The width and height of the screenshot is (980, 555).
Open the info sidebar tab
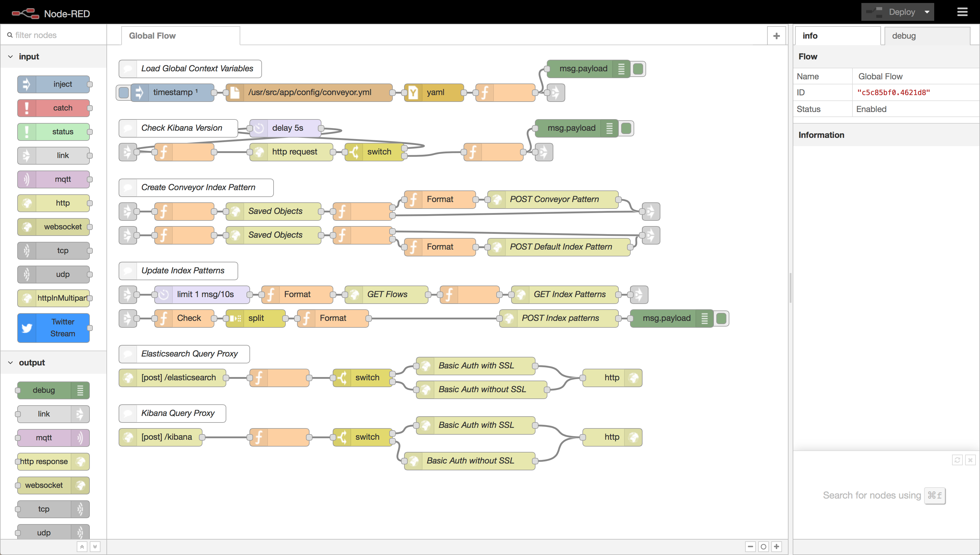click(x=838, y=36)
